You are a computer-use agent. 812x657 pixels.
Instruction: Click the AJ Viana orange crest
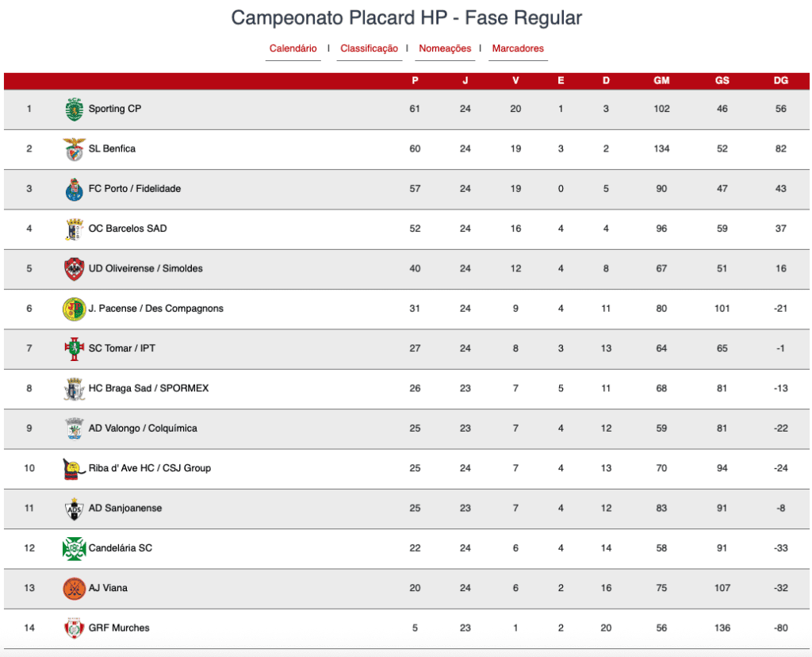(74, 588)
